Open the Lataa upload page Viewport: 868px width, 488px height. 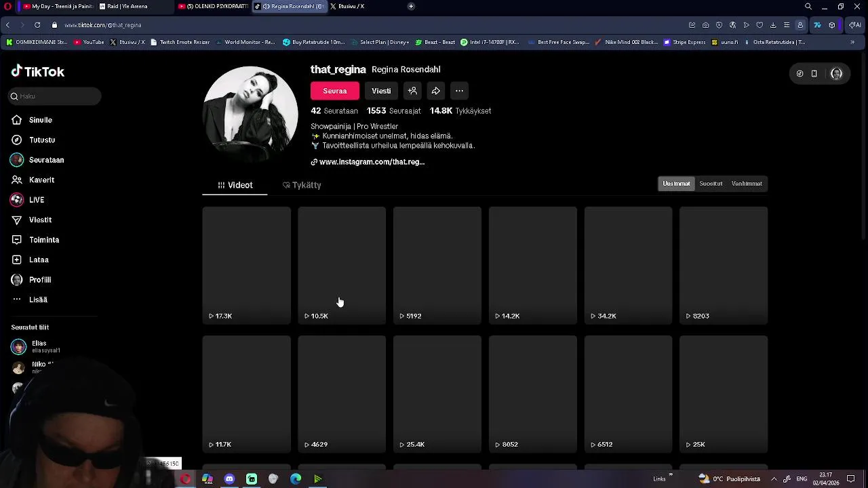31,260
